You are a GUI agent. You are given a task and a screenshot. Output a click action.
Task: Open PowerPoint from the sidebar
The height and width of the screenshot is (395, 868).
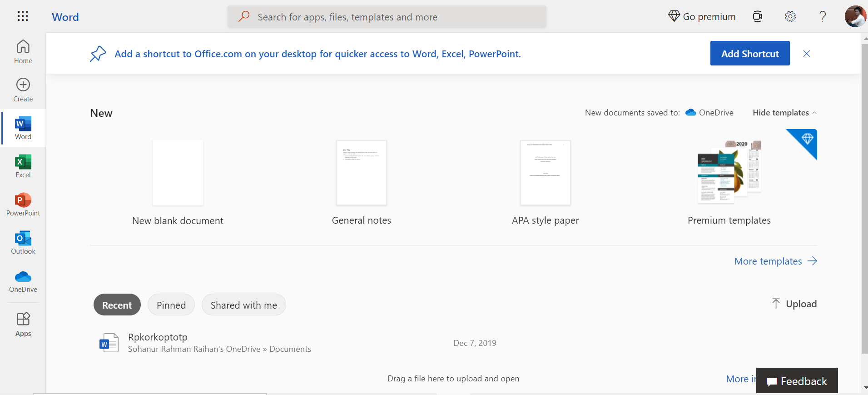click(x=23, y=204)
